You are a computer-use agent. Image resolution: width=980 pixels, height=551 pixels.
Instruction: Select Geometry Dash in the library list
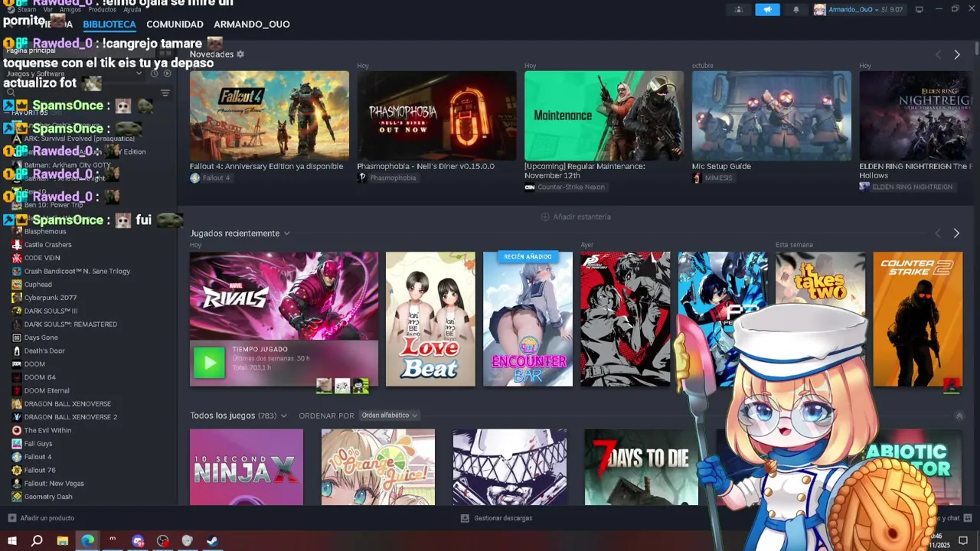coord(48,497)
